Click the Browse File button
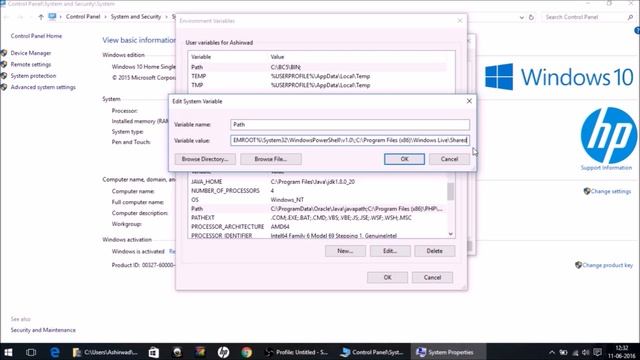The image size is (640, 360). pos(271,159)
